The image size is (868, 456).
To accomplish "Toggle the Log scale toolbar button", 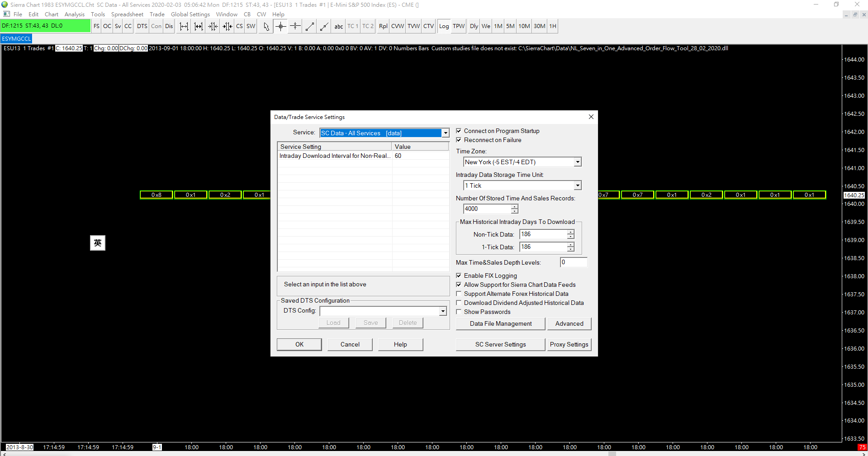I will [x=444, y=26].
